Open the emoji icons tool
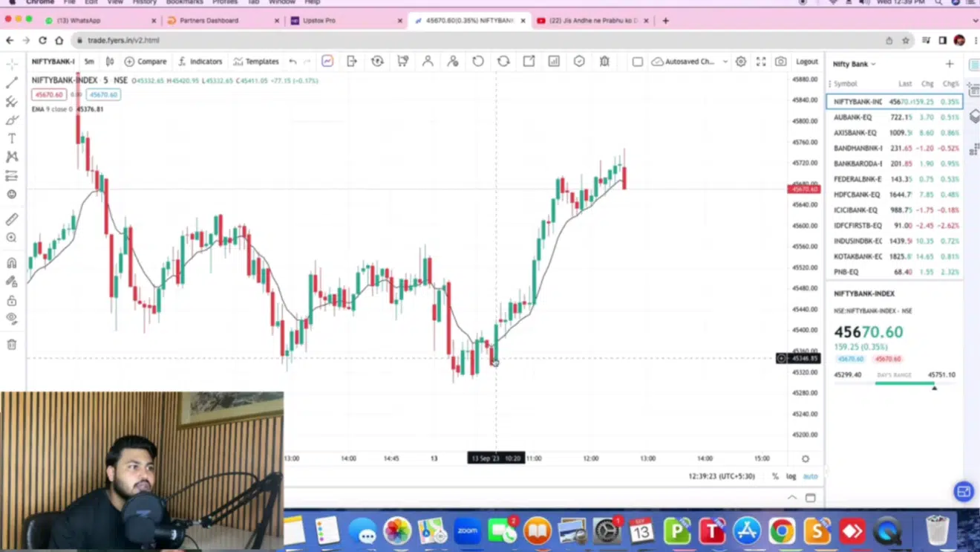This screenshot has height=552, width=980. 12,195
